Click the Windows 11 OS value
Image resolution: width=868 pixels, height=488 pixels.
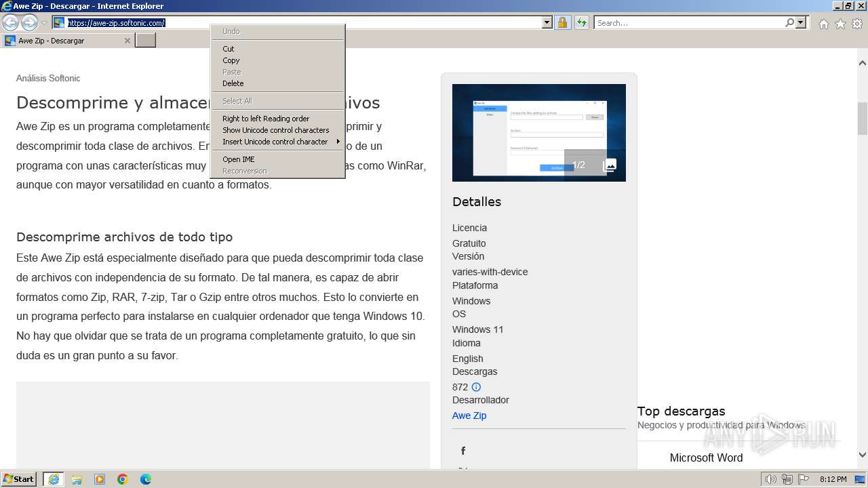click(x=478, y=329)
